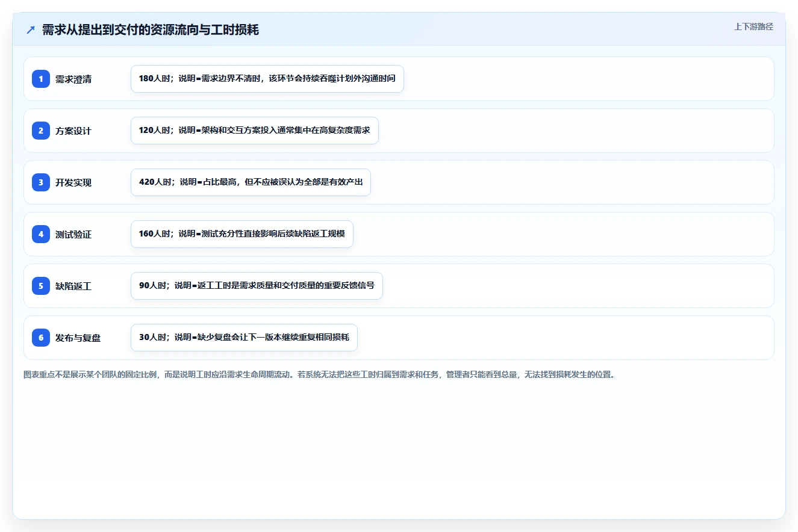798x532 pixels.
Task: Click the 上下游路径 label in the header
Action: pyautogui.click(x=753, y=26)
